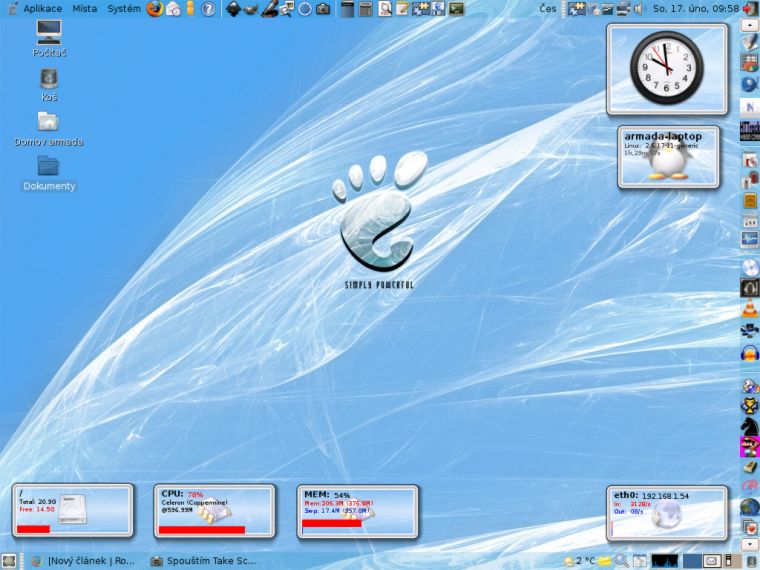Open the screenshot camera launcher in top panel
This screenshot has height=570, width=760.
[x=323, y=9]
